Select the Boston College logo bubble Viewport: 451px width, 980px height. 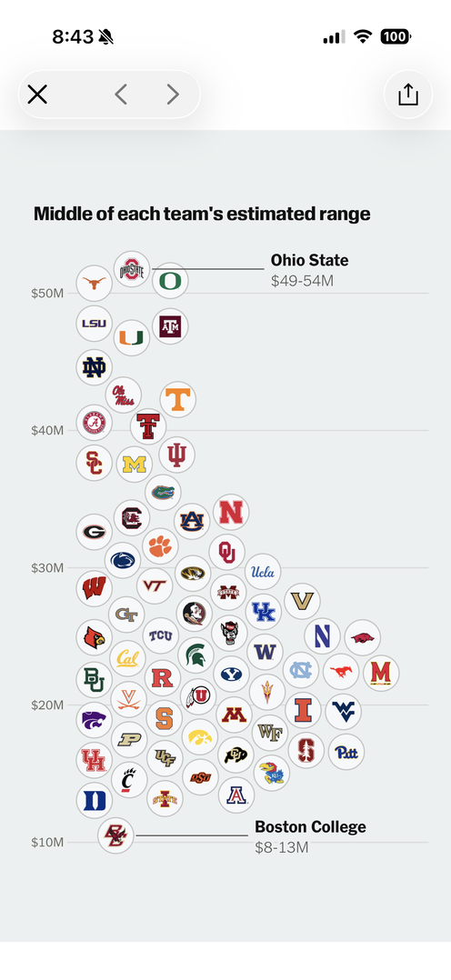[115, 835]
